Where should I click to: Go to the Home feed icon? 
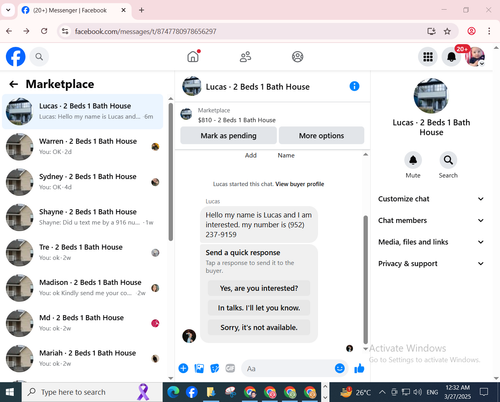(193, 57)
